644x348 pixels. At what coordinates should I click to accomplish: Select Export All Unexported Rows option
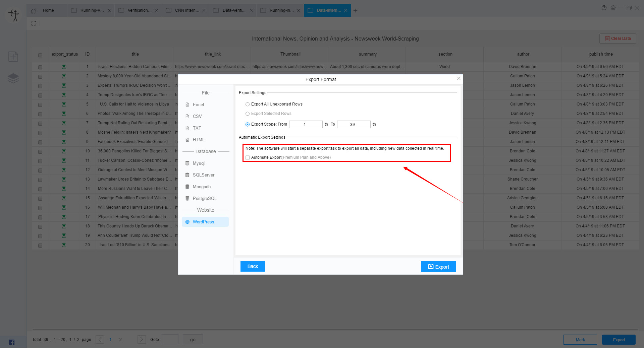point(248,104)
